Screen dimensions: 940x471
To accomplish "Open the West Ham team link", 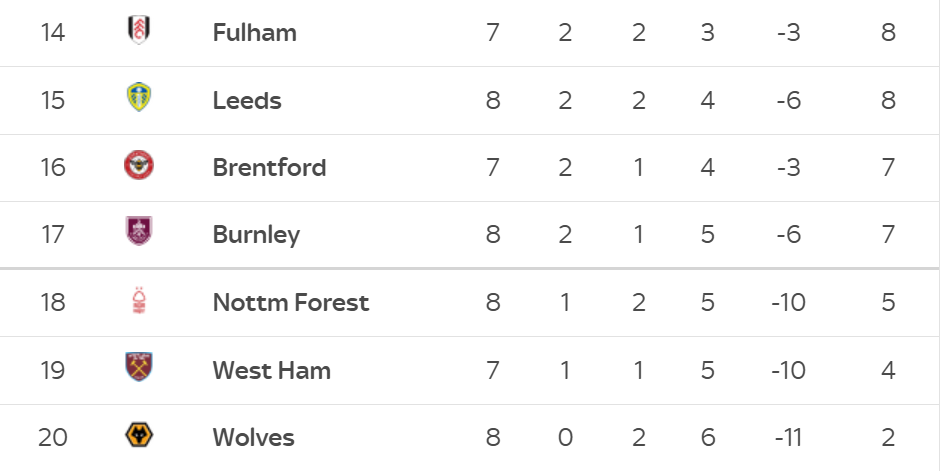I will 271,370.
